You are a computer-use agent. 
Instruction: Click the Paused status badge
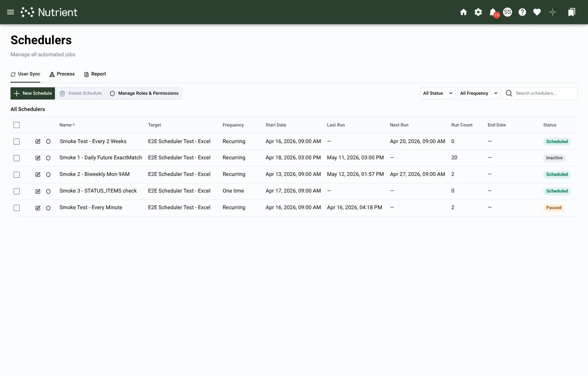[554, 208]
